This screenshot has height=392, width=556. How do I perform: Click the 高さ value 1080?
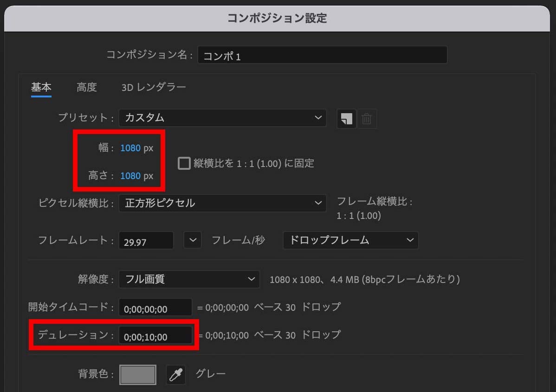(x=130, y=176)
